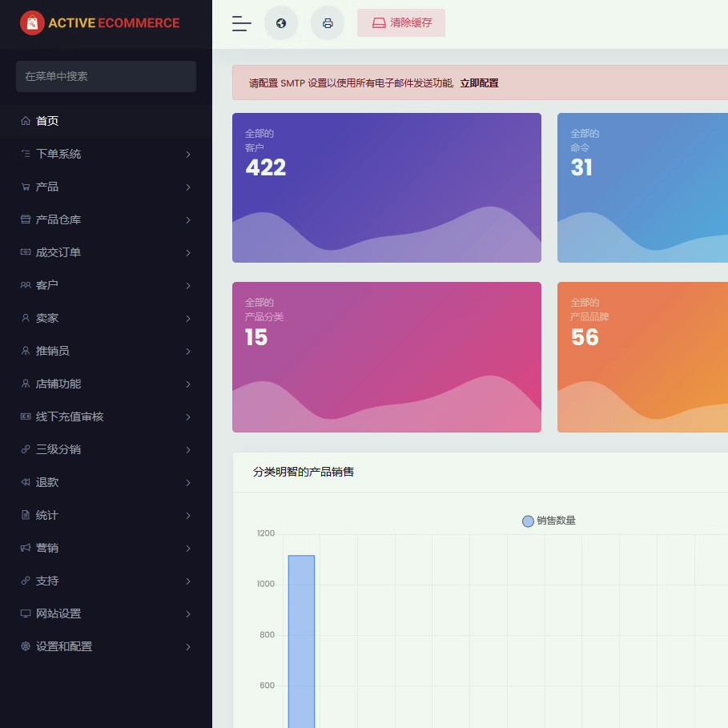728x728 pixels.
Task: Click the megaphone icon beside 营销
Action: click(x=26, y=549)
